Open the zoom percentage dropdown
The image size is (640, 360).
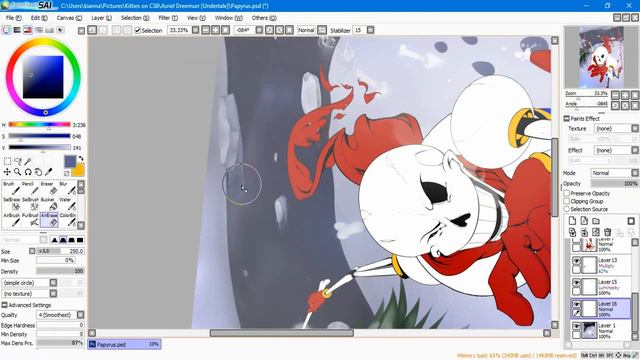tap(196, 30)
